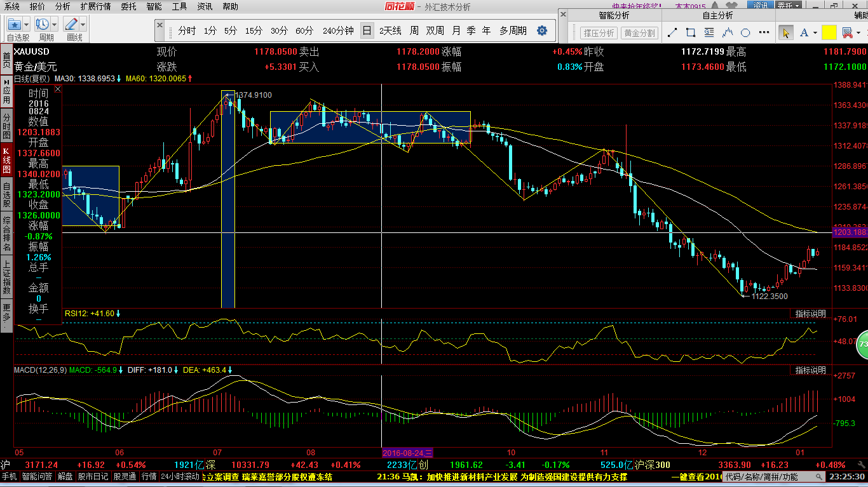Image resolution: width=868 pixels, height=487 pixels.
Task: Select the 2天线 period
Action: 390,30
